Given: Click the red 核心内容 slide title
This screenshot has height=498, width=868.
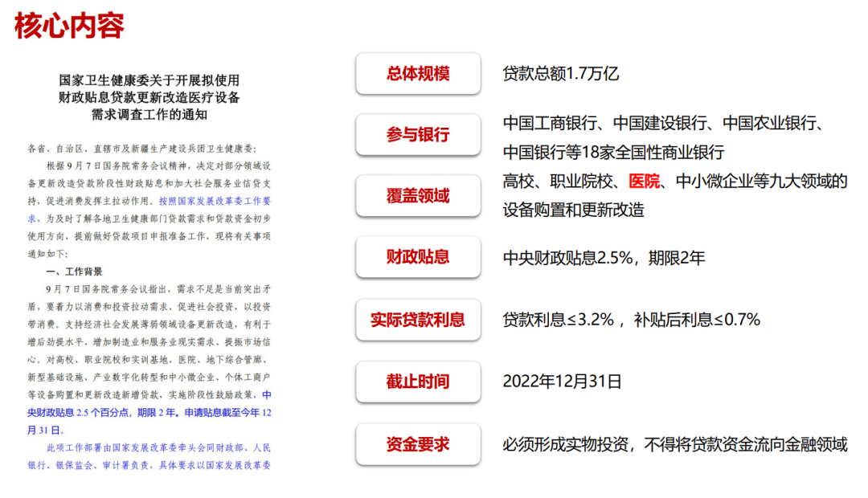Looking at the screenshot, I should coord(69,26).
